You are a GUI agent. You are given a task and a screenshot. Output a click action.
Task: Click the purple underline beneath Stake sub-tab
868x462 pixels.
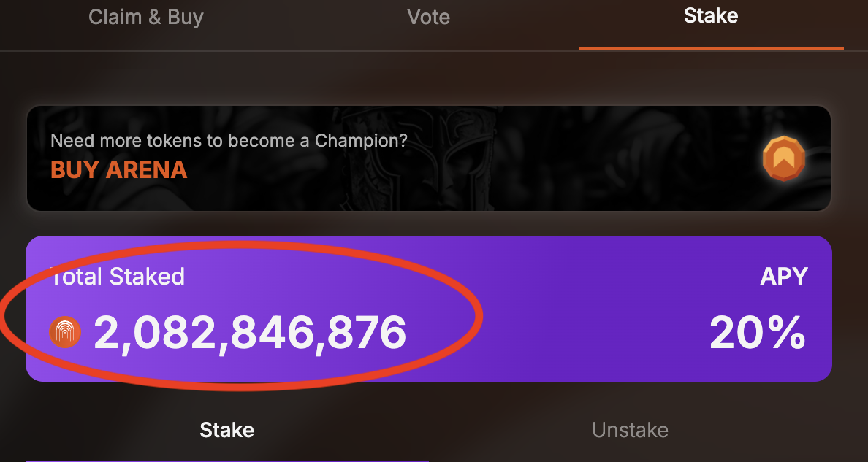pos(226,461)
